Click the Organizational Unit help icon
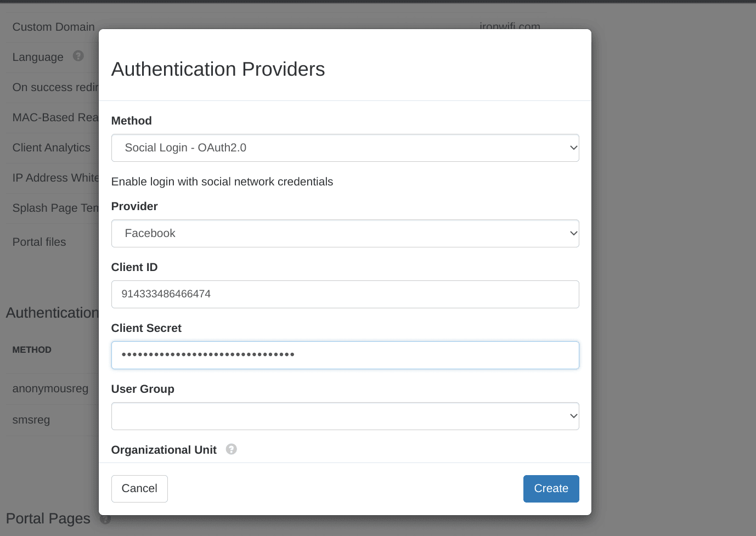756x536 pixels. pos(232,449)
